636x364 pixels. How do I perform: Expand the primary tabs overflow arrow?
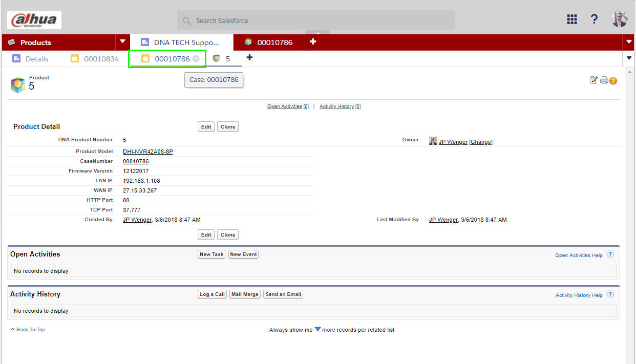(629, 41)
